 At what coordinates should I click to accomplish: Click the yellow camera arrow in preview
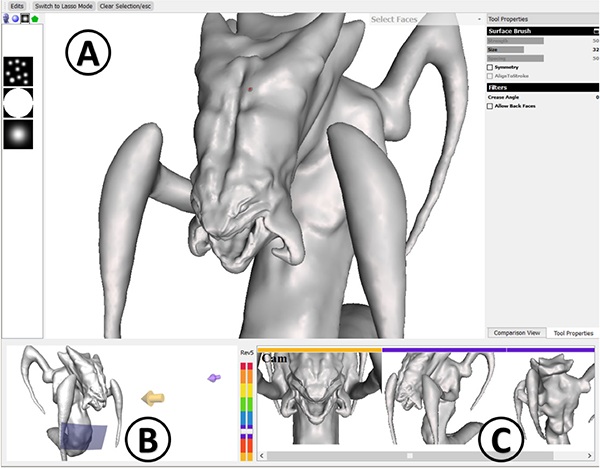point(150,397)
